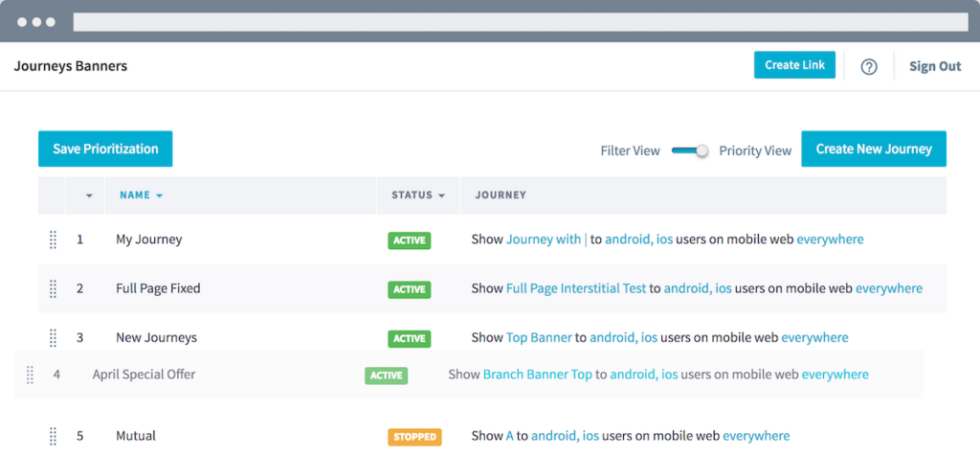
Task: Click the ACTIVE badge on My Journey
Action: coord(409,240)
